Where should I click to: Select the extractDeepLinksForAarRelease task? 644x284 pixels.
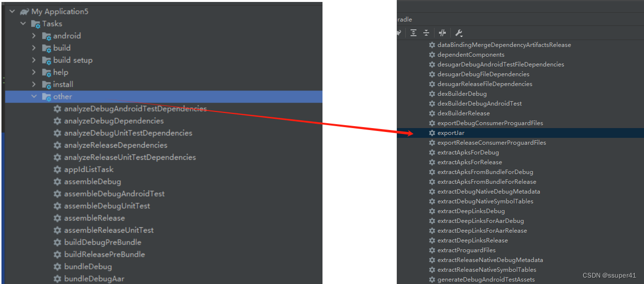482,231
